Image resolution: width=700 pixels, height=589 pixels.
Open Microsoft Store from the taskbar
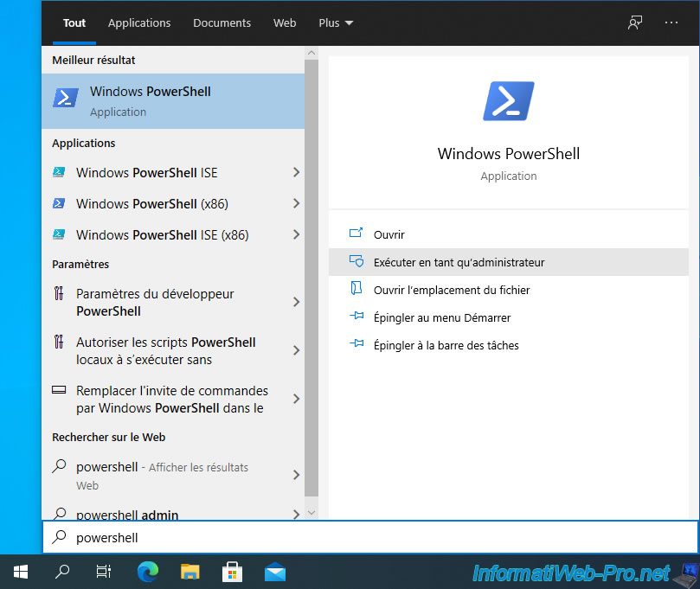click(232, 572)
